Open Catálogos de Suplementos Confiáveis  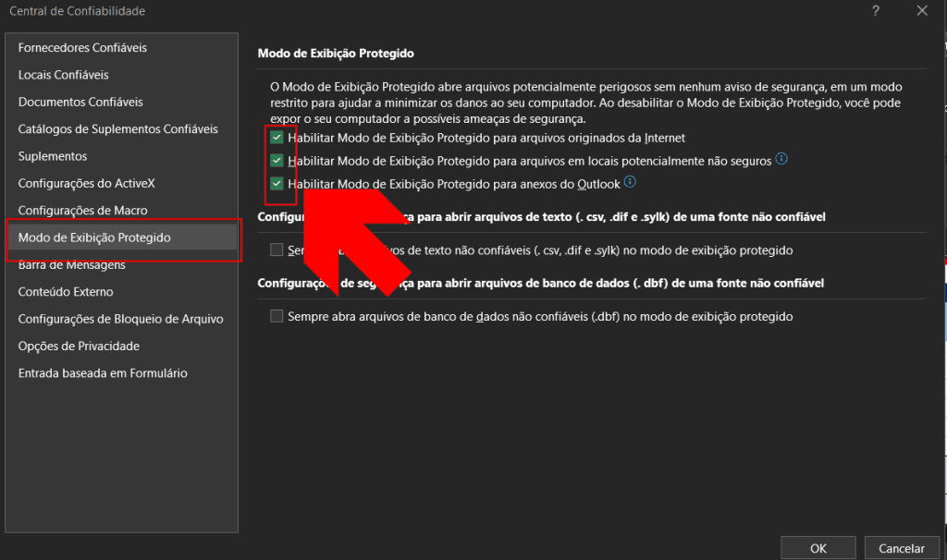tap(117, 129)
